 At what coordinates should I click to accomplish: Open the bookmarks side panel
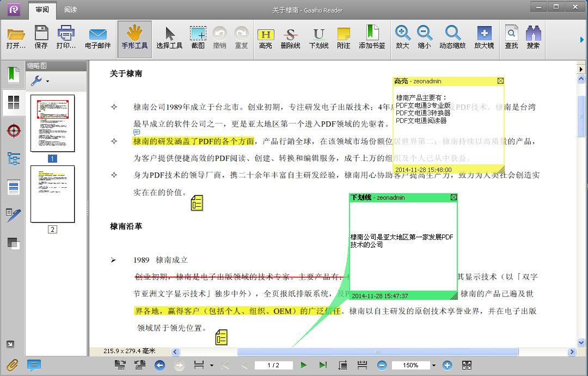(14, 74)
